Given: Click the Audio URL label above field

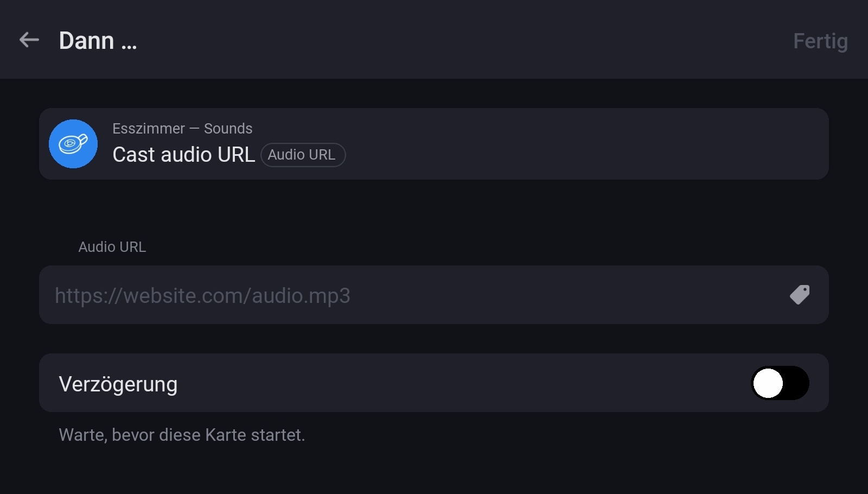Looking at the screenshot, I should click(112, 247).
